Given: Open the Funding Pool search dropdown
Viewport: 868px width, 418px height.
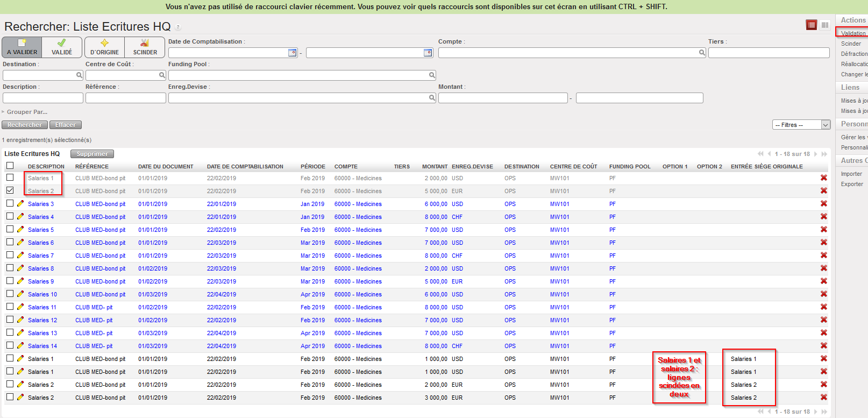Looking at the screenshot, I should pyautogui.click(x=432, y=75).
